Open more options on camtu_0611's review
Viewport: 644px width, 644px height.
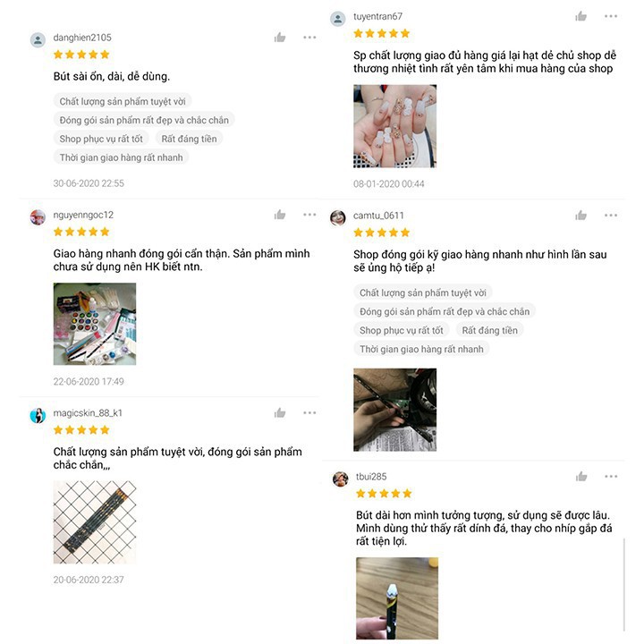(611, 216)
